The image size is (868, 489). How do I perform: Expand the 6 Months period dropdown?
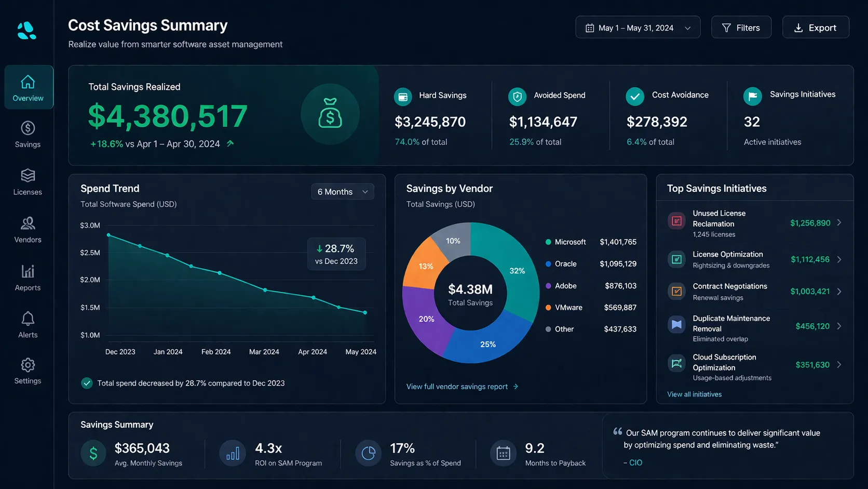click(342, 192)
